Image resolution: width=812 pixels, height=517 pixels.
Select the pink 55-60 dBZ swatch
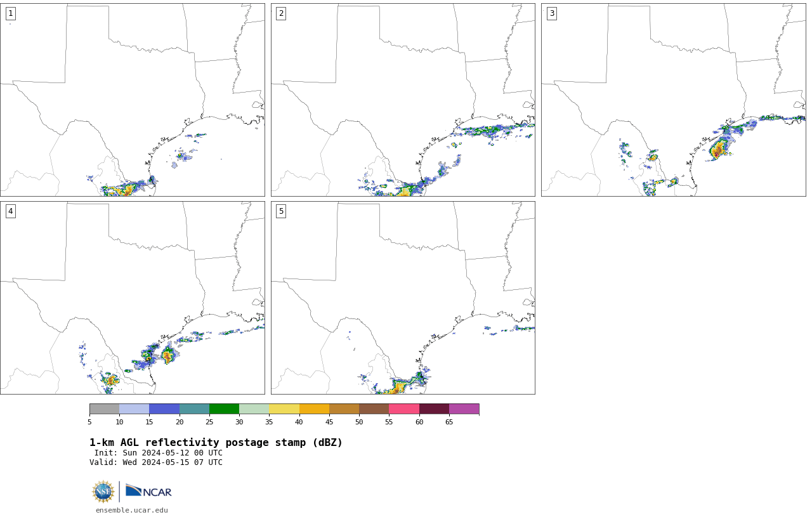[x=404, y=409]
